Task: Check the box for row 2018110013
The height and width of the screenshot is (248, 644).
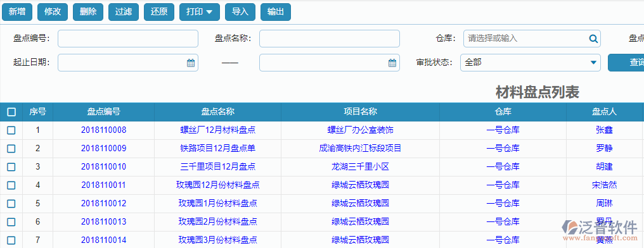Action: tap(11, 222)
